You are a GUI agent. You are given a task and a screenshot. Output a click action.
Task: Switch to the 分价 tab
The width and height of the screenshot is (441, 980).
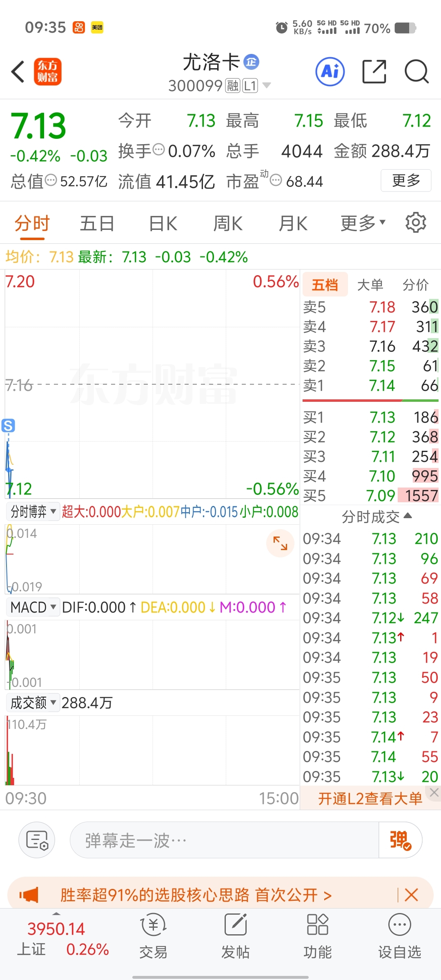tap(416, 285)
